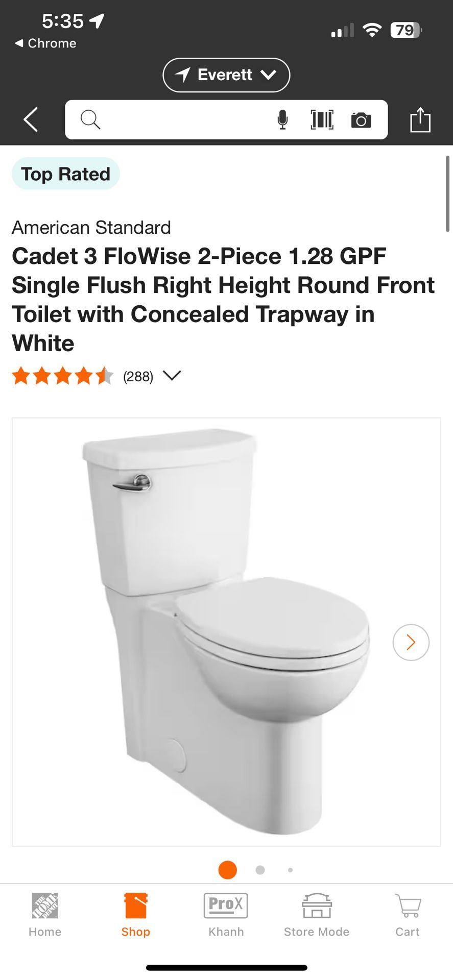Click the search magnifier icon
Viewport: 453px width, 980px height.
[x=90, y=120]
